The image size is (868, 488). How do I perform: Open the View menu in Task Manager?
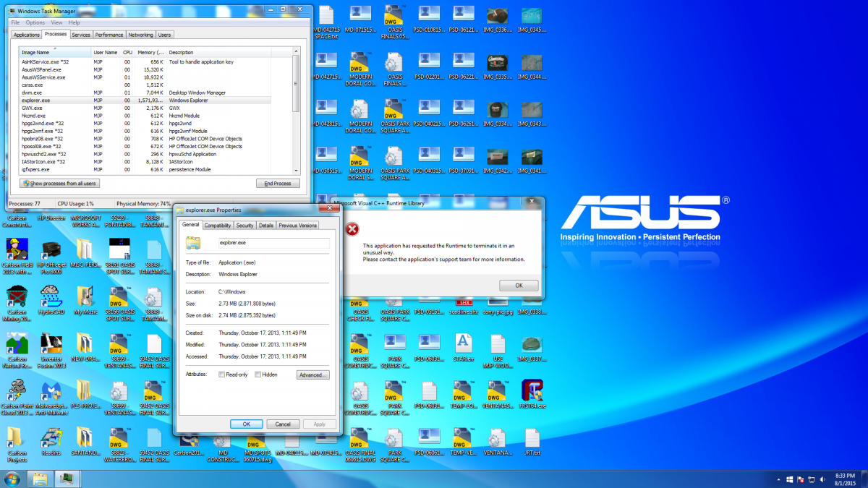pyautogui.click(x=56, y=22)
